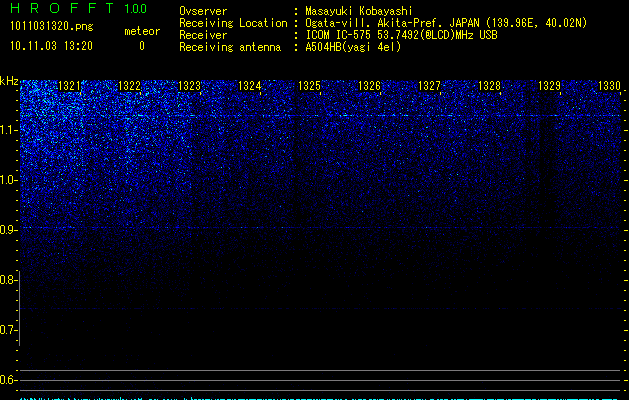The height and width of the screenshot is (400, 629).
Task: Click the 0.8 kHz axis label
Action: [x=8, y=280]
